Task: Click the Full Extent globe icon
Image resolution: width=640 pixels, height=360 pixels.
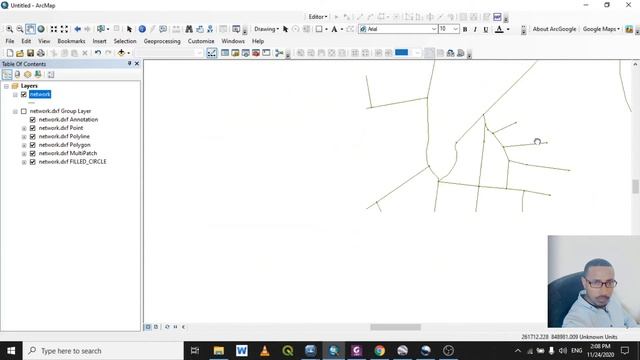Action: tap(41, 29)
